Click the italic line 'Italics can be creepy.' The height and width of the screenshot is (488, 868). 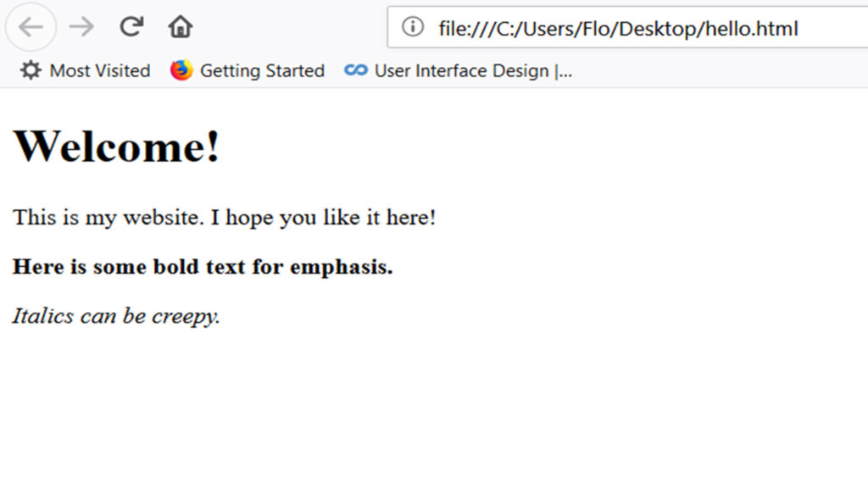(x=116, y=316)
